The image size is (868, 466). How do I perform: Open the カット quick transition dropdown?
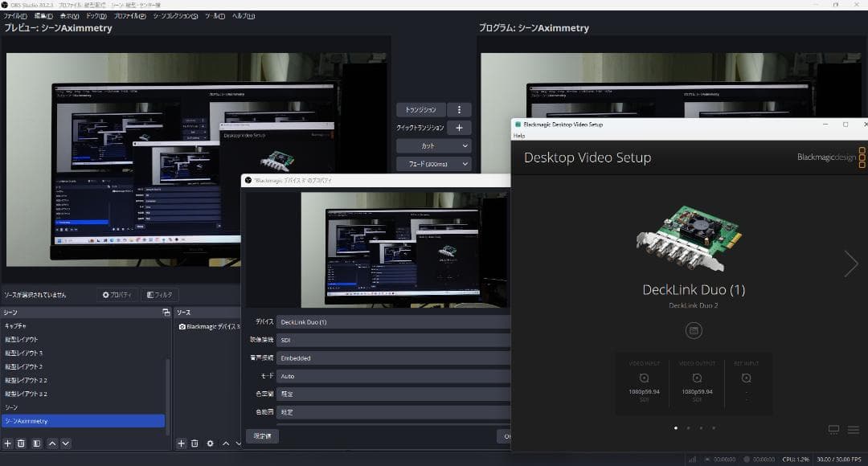coord(434,146)
